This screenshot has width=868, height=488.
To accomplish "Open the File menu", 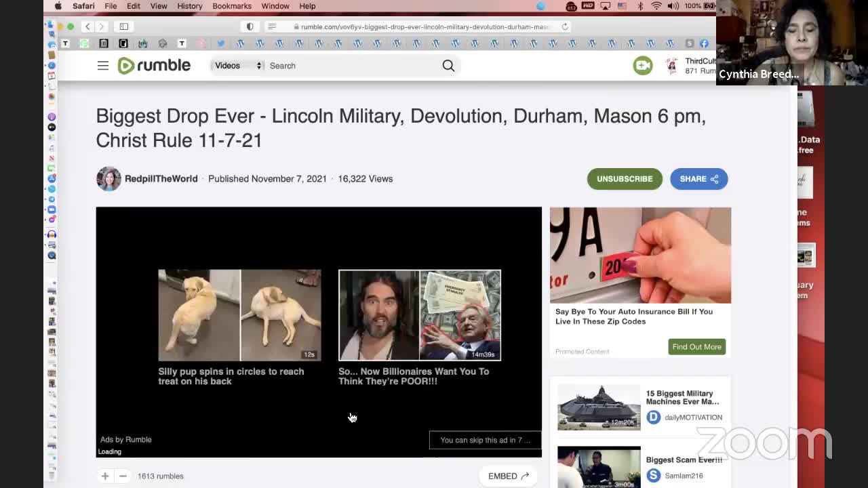I will pyautogui.click(x=111, y=6).
